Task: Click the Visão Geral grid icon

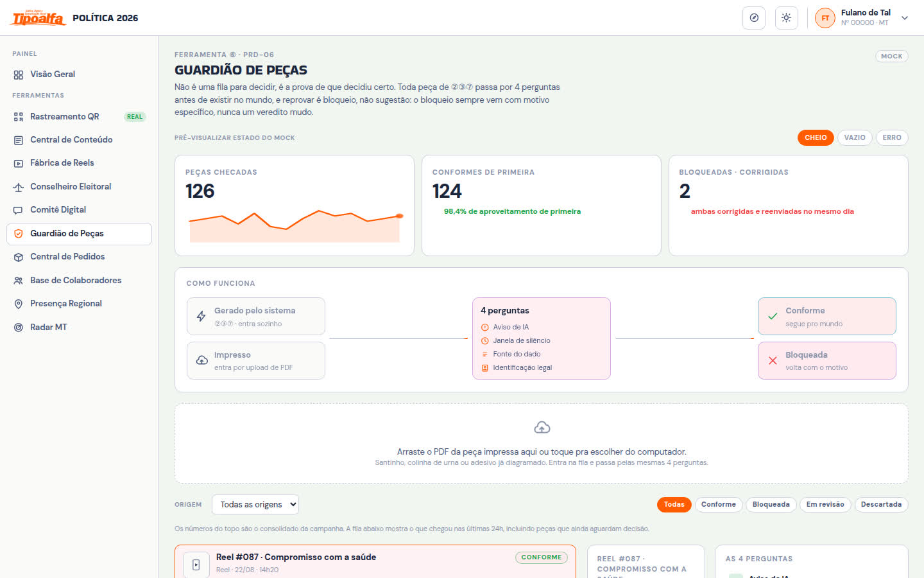Action: pyautogui.click(x=18, y=74)
